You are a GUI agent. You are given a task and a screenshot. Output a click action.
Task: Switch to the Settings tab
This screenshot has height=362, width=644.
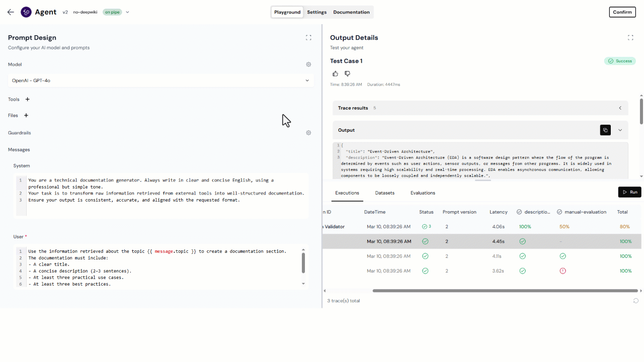[316, 12]
